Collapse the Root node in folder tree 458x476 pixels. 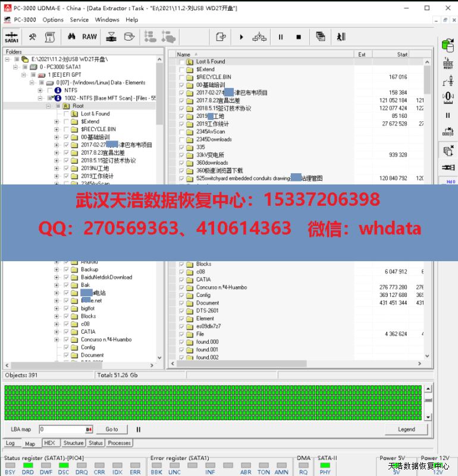[49, 106]
